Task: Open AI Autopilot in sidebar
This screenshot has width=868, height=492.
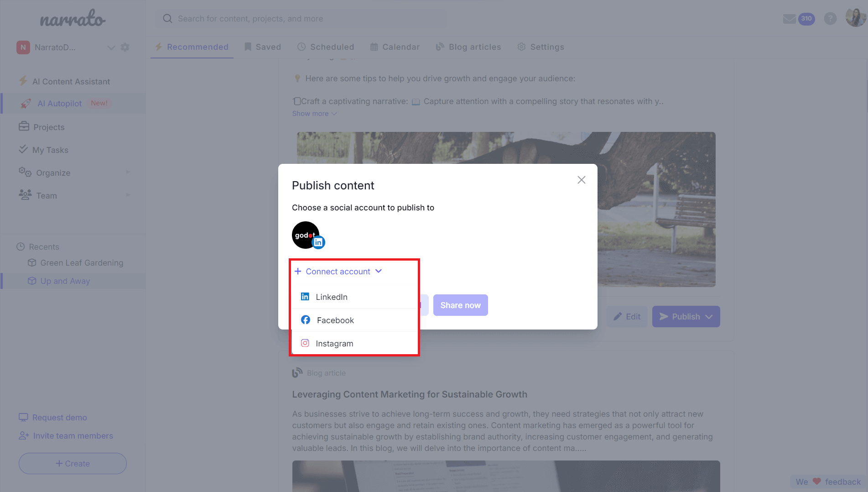Action: 59,104
